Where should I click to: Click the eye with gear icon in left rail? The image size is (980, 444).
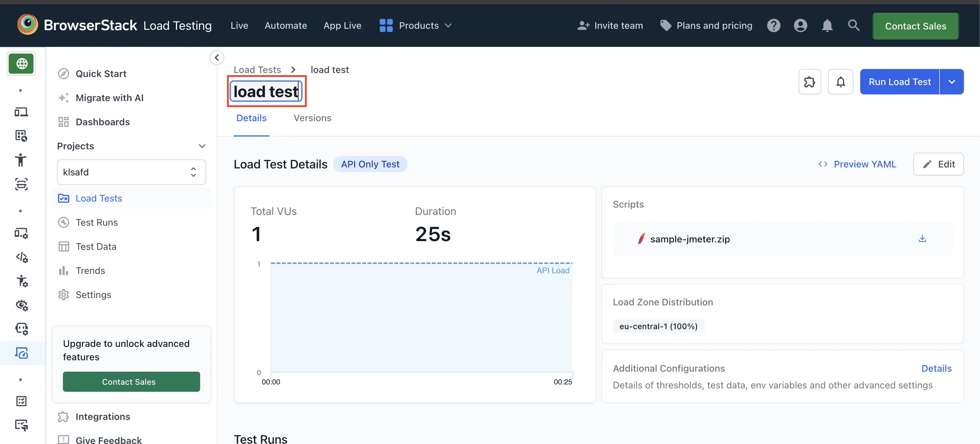tap(21, 305)
